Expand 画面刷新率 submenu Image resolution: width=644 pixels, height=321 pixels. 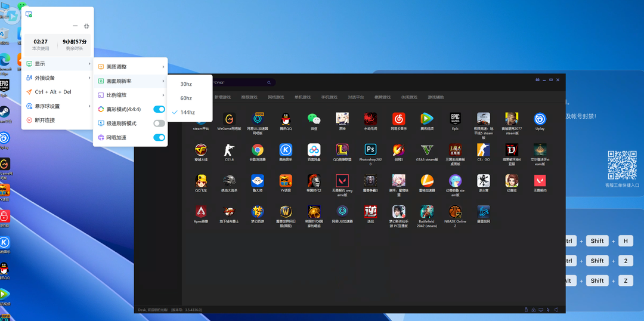pyautogui.click(x=131, y=81)
